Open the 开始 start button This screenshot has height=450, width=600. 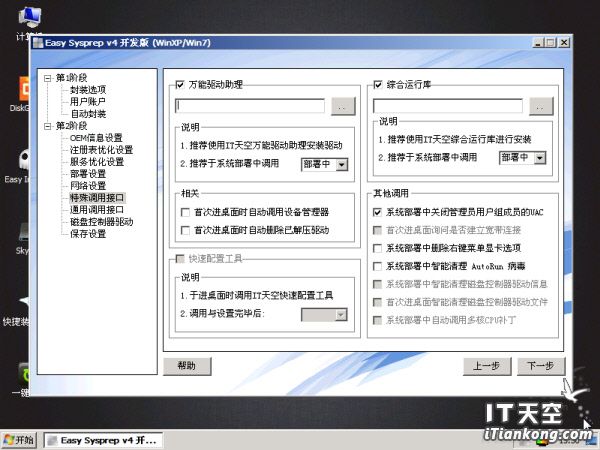(x=19, y=440)
